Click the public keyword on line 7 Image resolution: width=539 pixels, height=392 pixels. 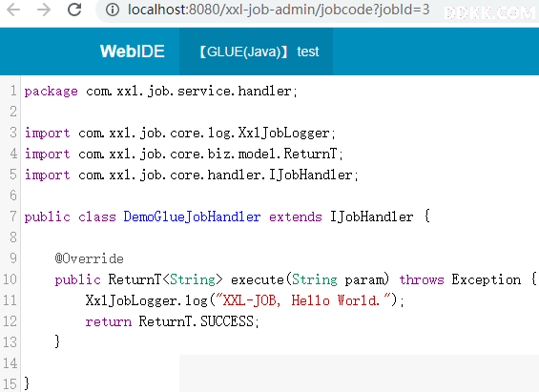click(48, 217)
